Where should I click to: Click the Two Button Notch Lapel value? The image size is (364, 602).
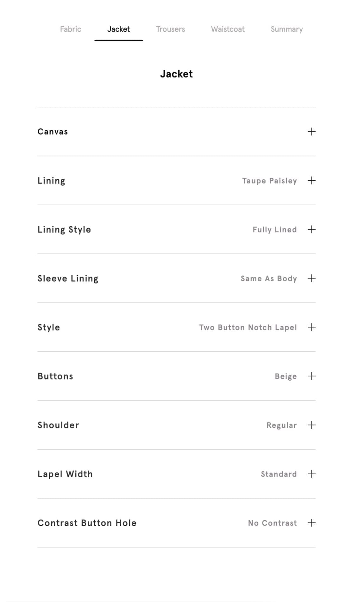[248, 327]
